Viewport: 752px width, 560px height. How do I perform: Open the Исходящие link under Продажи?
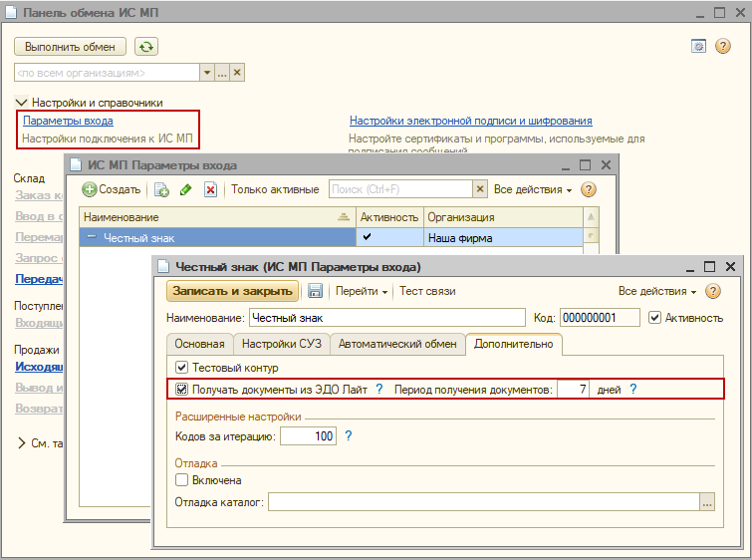[39, 367]
